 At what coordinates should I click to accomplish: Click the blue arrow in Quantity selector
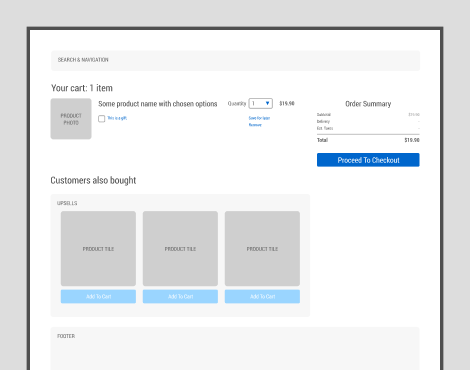(x=267, y=103)
